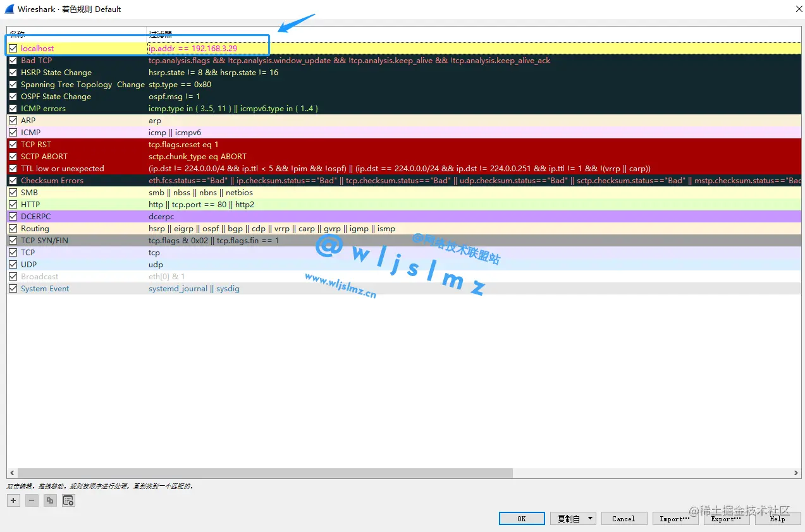Screen dimensions: 805x532
Task: Select the 'SMB' rule name
Action: (x=29, y=193)
